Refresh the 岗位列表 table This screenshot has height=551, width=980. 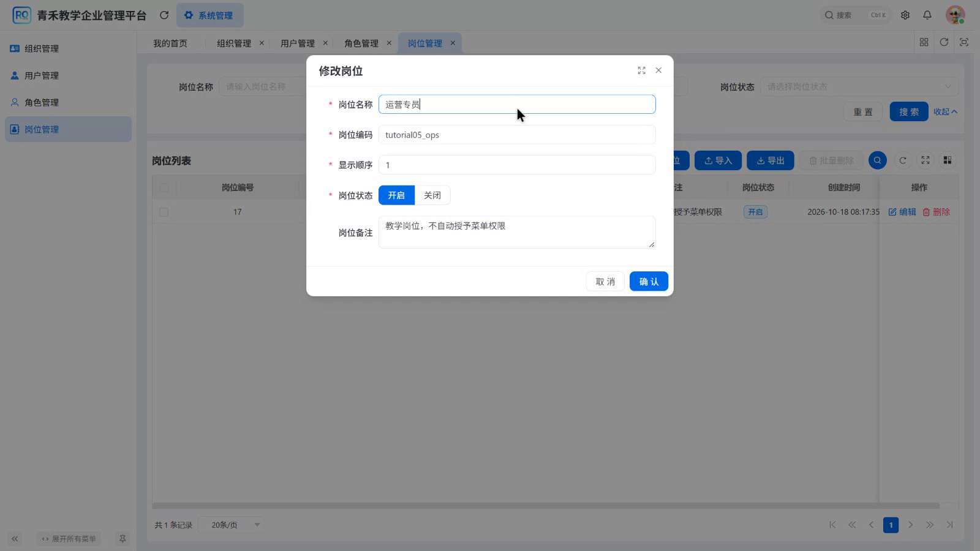point(903,160)
